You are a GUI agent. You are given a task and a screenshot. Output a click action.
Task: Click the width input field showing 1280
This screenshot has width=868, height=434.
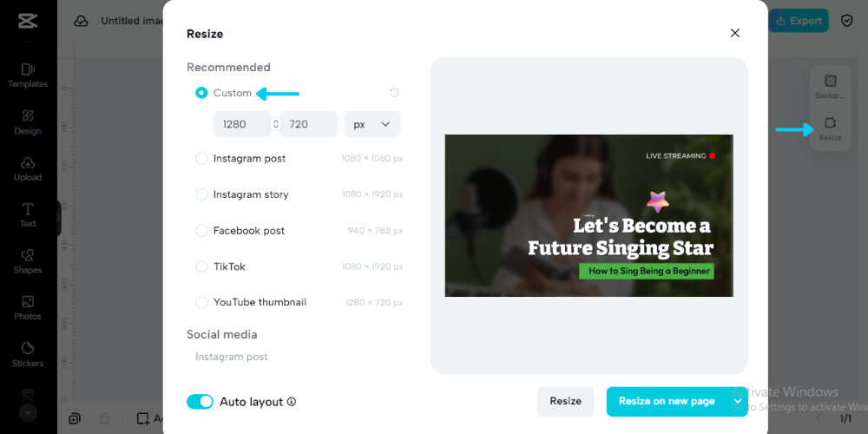(241, 124)
